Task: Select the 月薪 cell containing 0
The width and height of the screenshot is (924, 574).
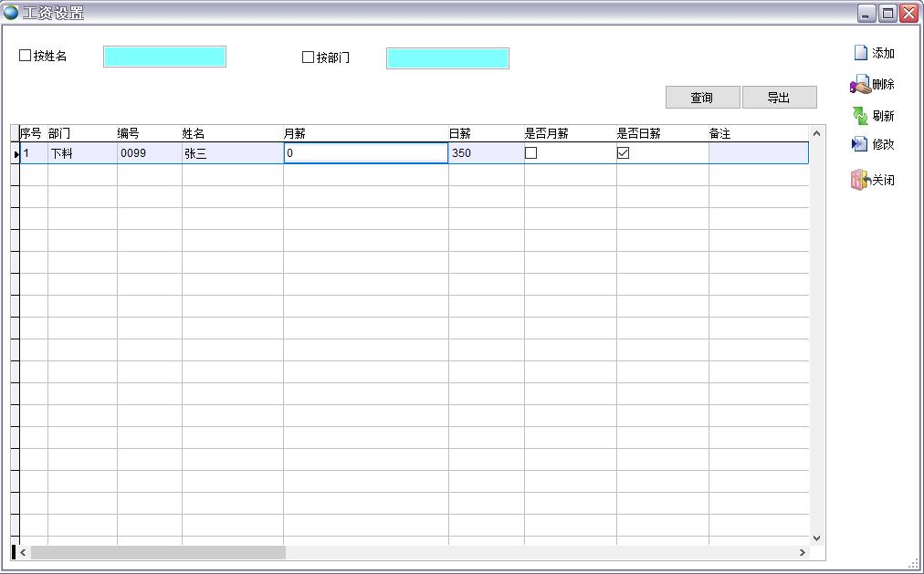Action: pos(365,153)
